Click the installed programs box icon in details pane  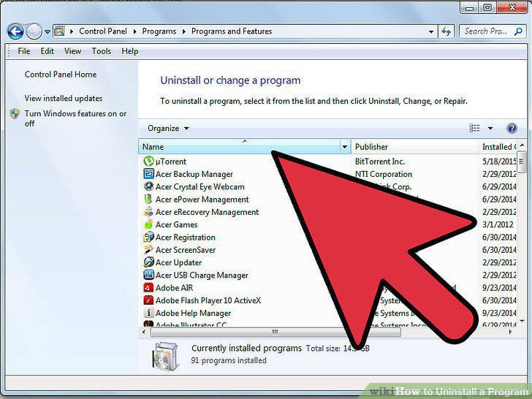[x=165, y=356]
